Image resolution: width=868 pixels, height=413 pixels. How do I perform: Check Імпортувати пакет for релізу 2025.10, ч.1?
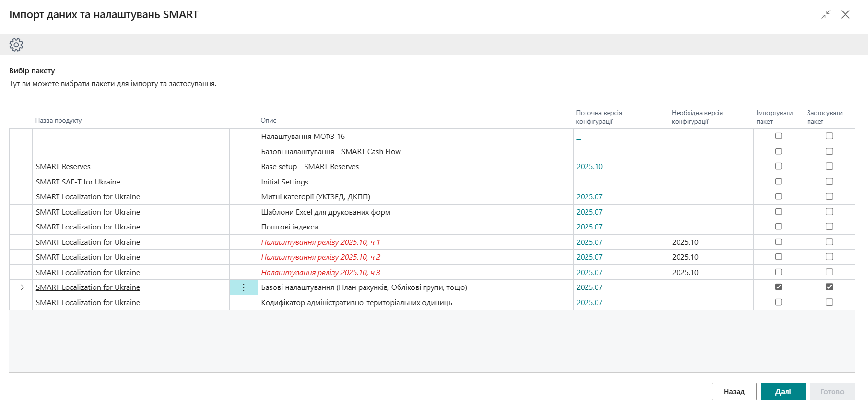[779, 242]
